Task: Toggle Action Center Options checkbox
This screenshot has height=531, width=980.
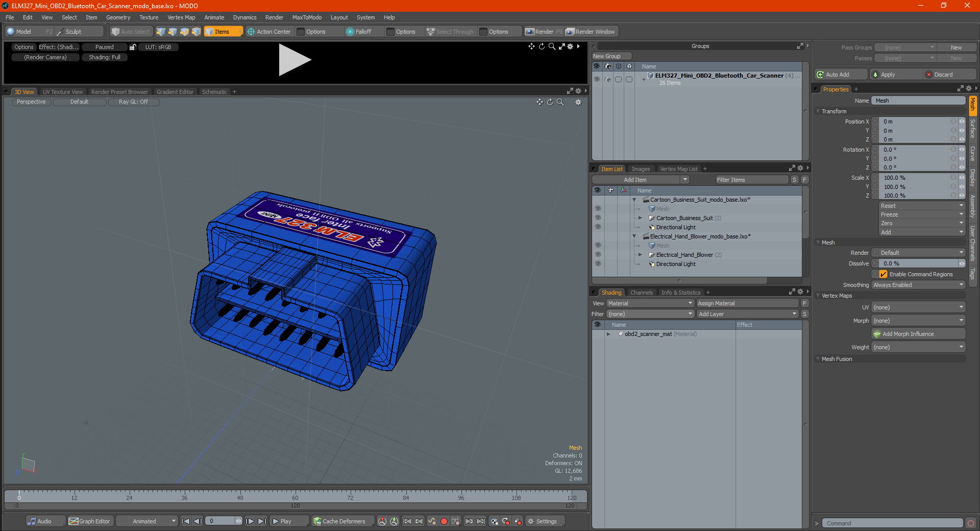Action: click(x=301, y=32)
